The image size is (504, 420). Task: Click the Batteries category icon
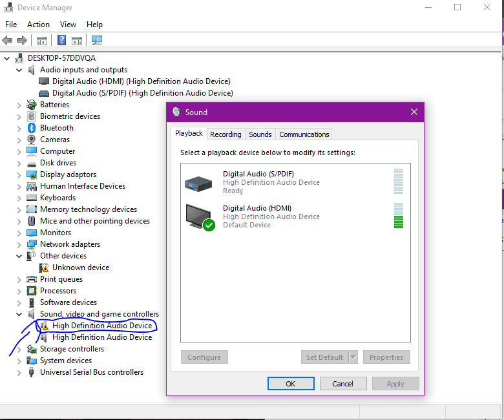(x=32, y=105)
